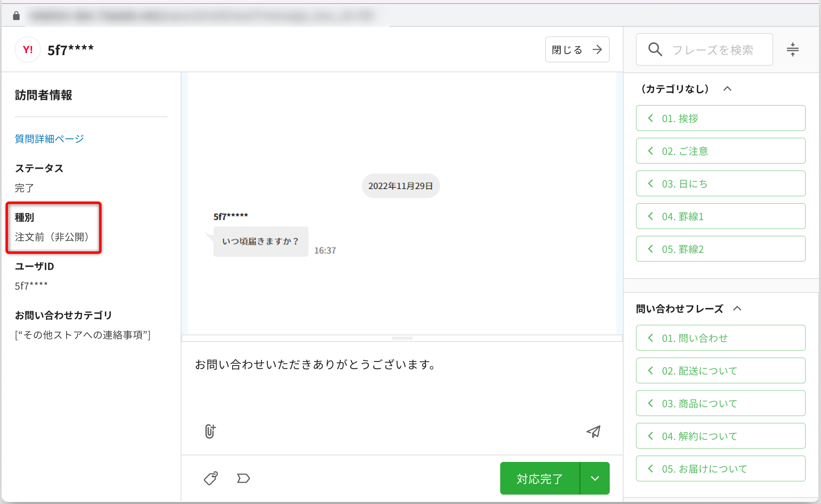Click the label outline icon beside tag
The height and width of the screenshot is (504, 821).
click(243, 478)
